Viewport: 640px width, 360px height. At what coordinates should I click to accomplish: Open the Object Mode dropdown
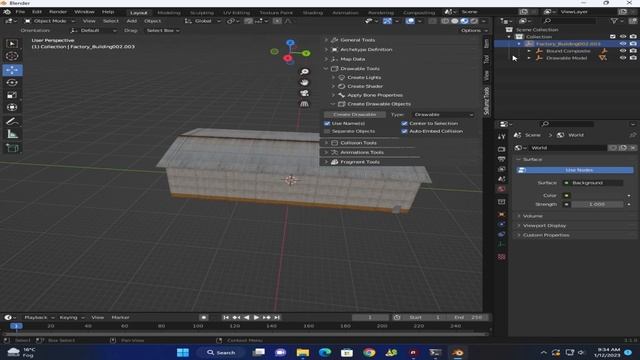50,21
